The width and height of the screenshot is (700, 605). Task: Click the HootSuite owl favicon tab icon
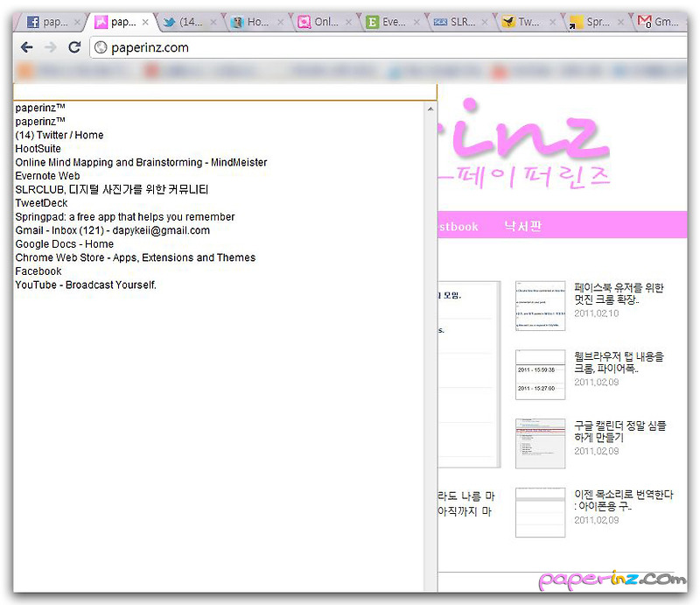[237, 22]
